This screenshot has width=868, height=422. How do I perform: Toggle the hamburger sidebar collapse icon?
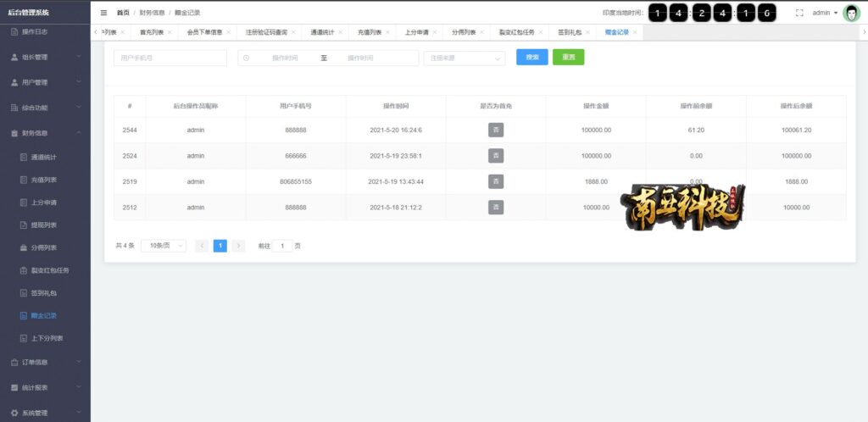click(x=103, y=13)
